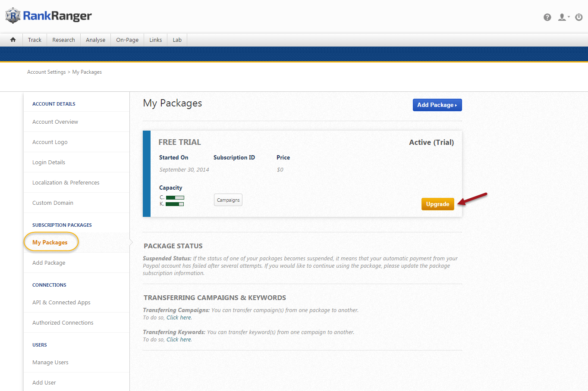Click the campaigns capacity progress bar
The height and width of the screenshot is (391, 588).
click(175, 197)
